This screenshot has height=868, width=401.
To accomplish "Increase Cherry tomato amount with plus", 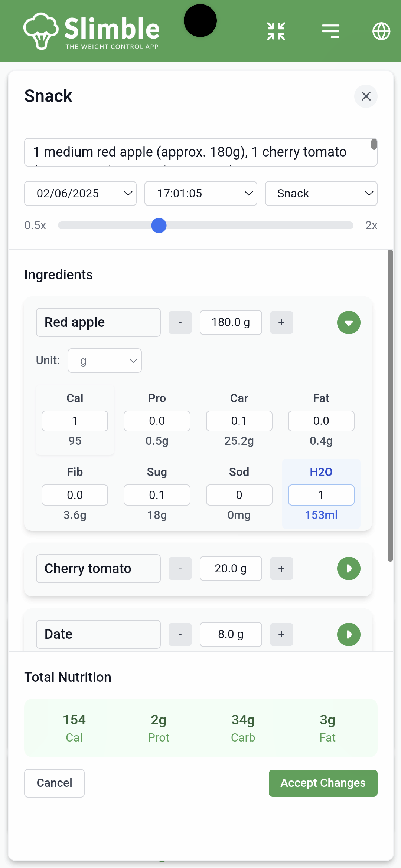I will coord(281,568).
